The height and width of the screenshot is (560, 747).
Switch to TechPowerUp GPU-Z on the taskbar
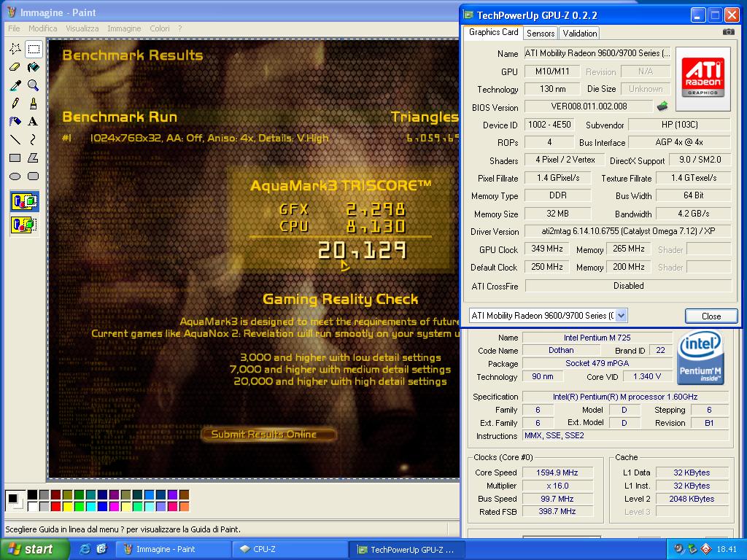tap(406, 549)
